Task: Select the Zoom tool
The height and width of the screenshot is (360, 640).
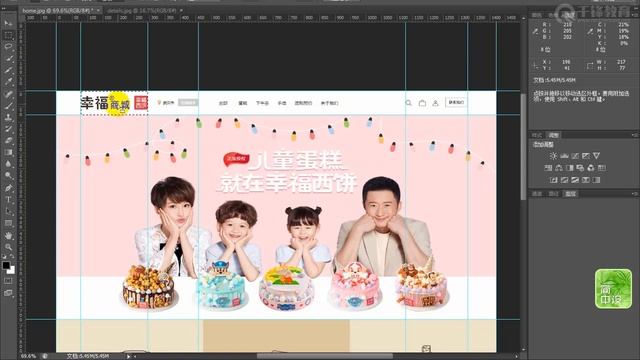Action: pyautogui.click(x=8, y=247)
